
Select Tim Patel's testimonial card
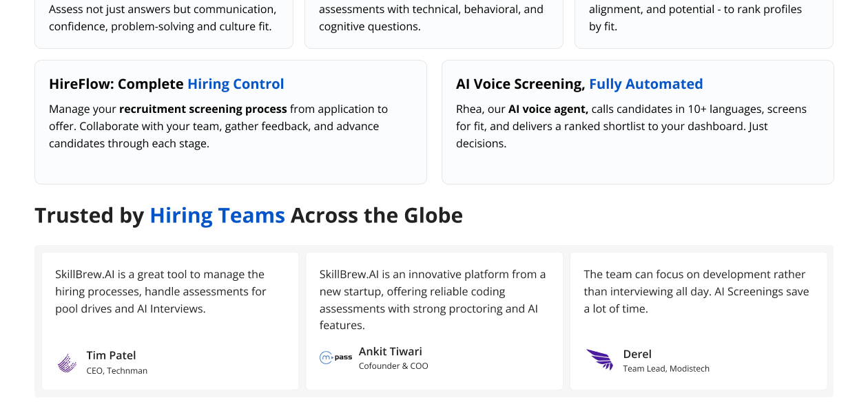pyautogui.click(x=170, y=321)
